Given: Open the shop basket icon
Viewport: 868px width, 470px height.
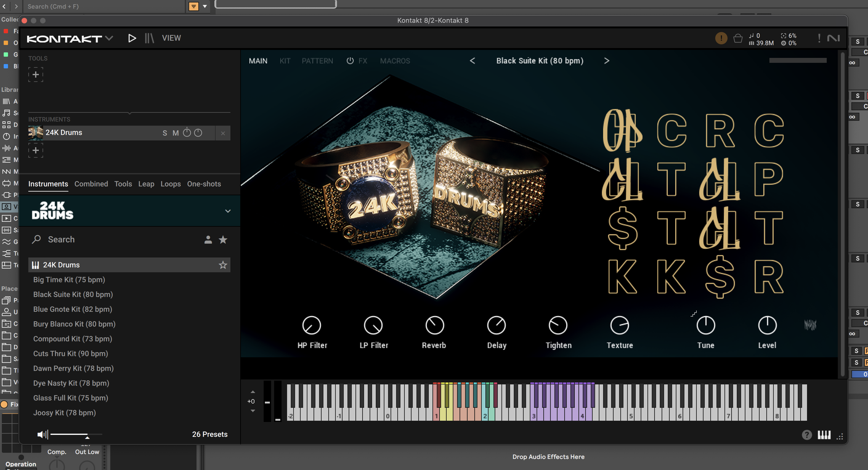Looking at the screenshot, I should click(737, 38).
